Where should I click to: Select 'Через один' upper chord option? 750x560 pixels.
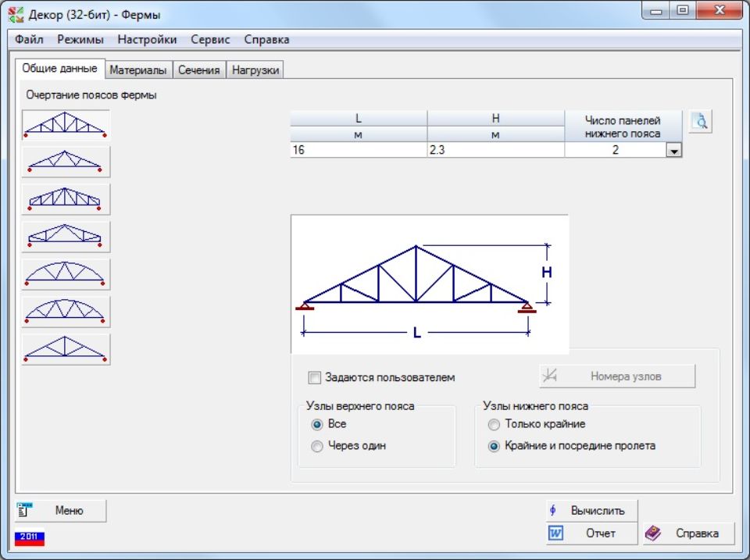point(317,447)
